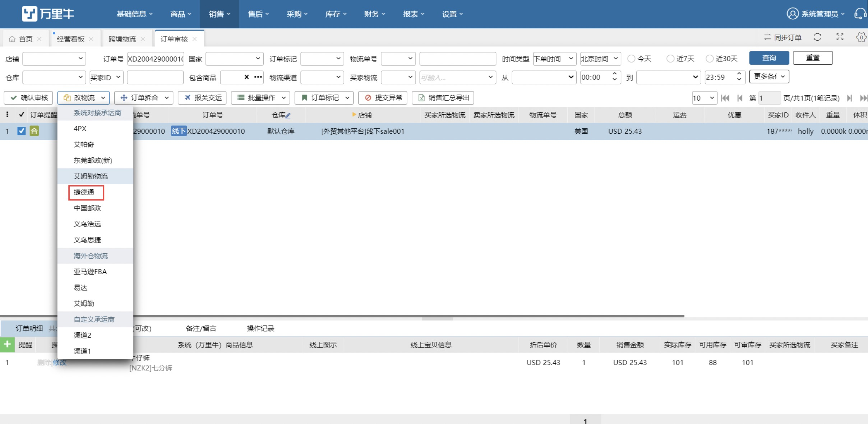Click 报关交运 button

pos(202,98)
